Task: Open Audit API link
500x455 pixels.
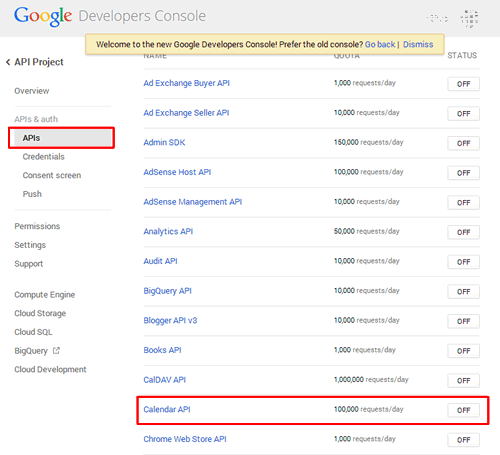Action: tap(160, 261)
